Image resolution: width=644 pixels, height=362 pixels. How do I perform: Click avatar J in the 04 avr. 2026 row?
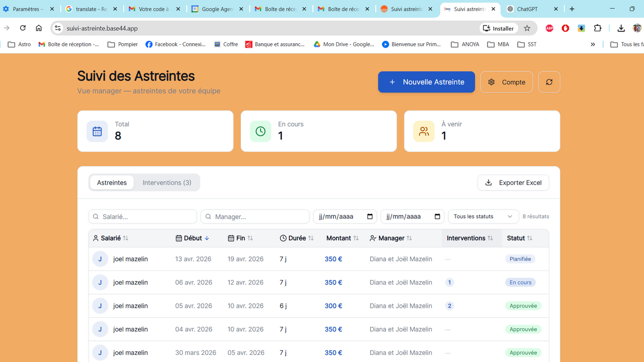click(100, 329)
